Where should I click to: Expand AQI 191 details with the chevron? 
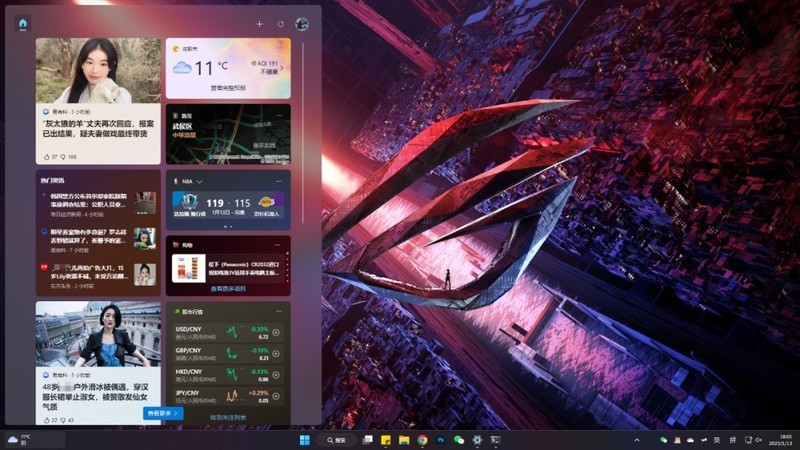click(x=282, y=67)
